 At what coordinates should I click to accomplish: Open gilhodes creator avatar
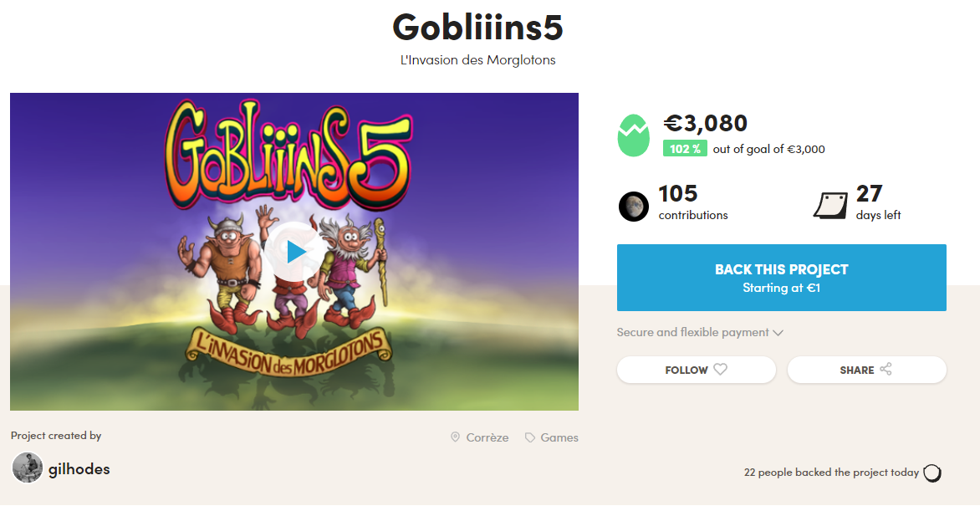click(x=28, y=468)
